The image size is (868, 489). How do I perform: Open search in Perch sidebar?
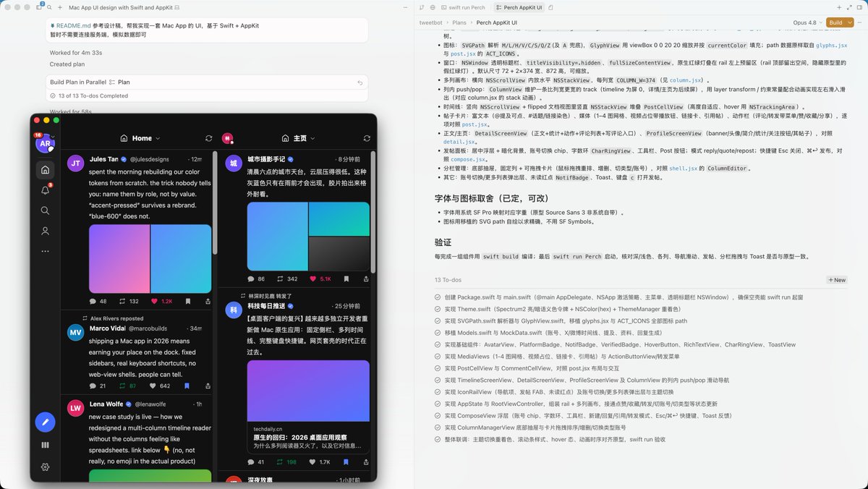[x=45, y=211]
